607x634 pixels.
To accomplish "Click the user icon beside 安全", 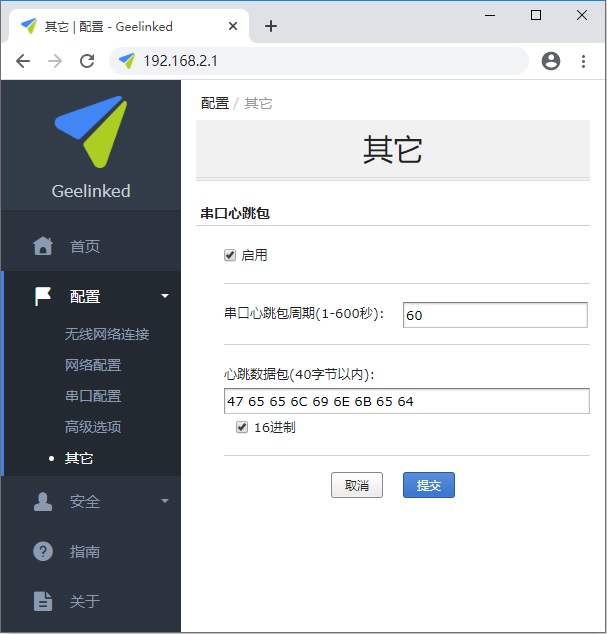I will click(x=43, y=502).
